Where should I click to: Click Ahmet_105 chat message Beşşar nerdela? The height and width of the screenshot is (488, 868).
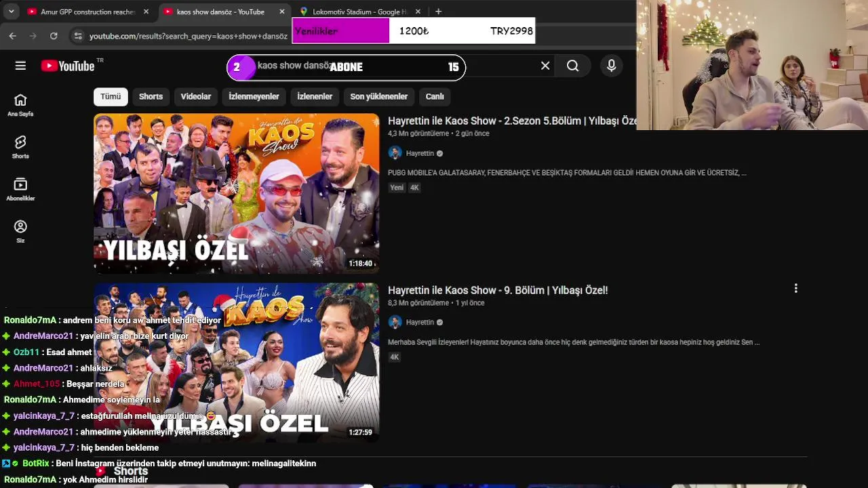pos(64,384)
